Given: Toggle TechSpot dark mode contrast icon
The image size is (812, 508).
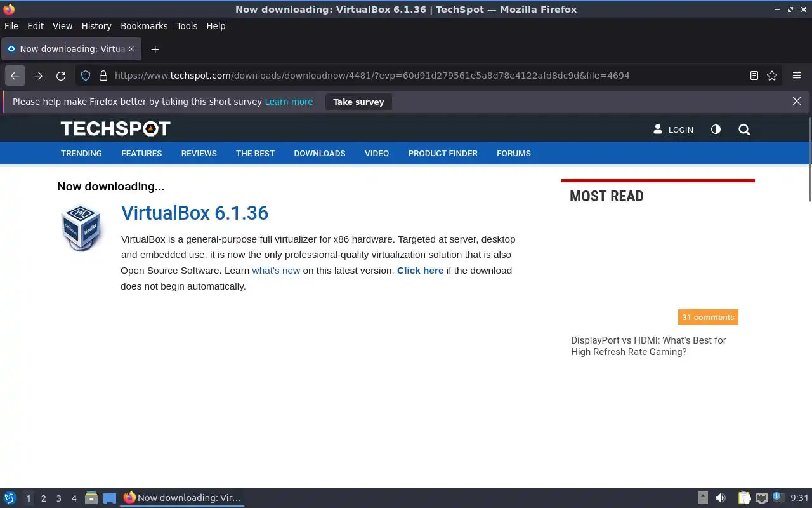Looking at the screenshot, I should 716,129.
